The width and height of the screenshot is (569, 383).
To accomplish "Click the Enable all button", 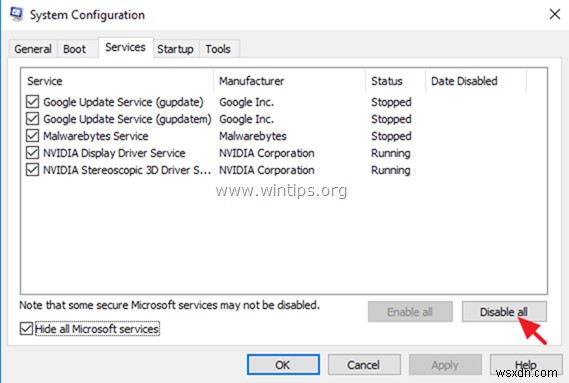I will (x=410, y=312).
